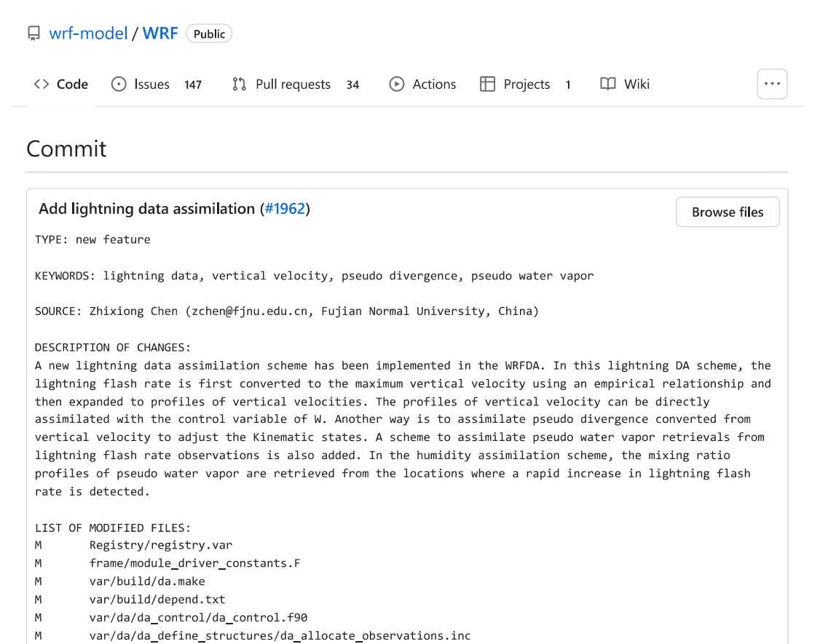The height and width of the screenshot is (644, 820).
Task: Click the Wiki book icon
Action: pyautogui.click(x=608, y=84)
